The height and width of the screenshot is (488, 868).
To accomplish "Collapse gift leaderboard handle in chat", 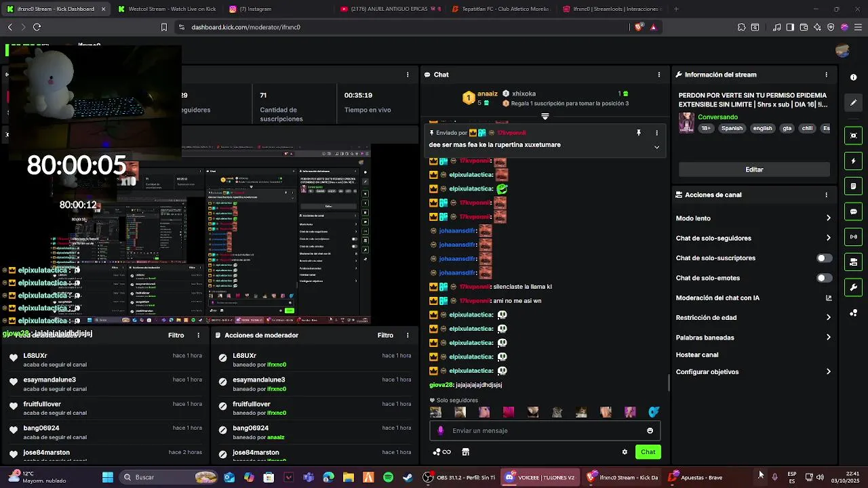I will pyautogui.click(x=545, y=117).
